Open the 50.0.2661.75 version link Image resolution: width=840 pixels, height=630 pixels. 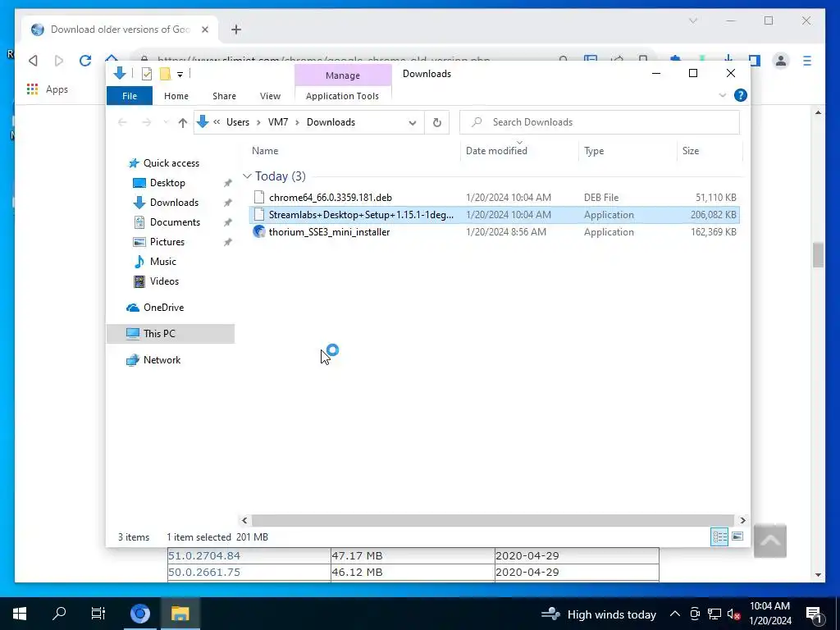[x=204, y=572]
